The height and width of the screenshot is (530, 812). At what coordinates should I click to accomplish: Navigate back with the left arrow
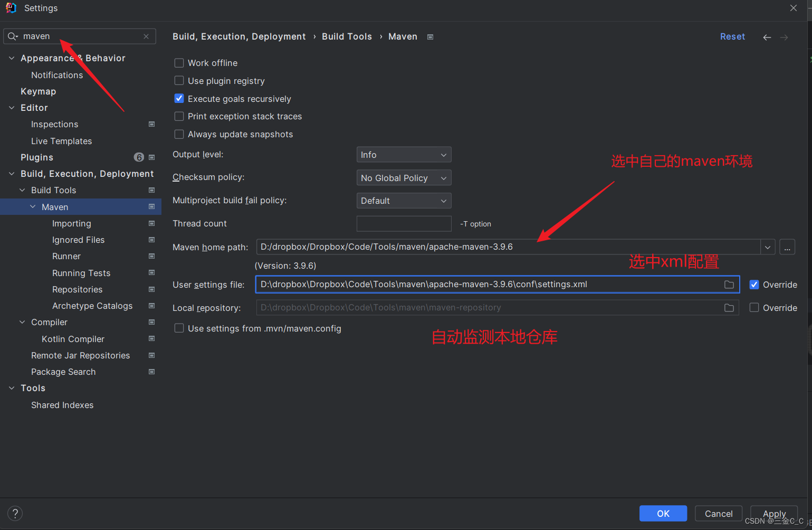tap(767, 37)
